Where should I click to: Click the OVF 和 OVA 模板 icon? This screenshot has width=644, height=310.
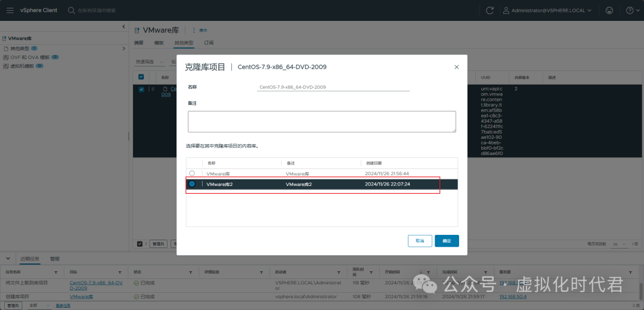(6, 57)
